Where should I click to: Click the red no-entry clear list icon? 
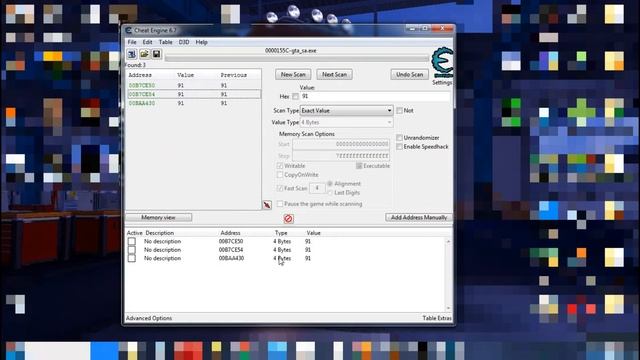click(x=288, y=219)
